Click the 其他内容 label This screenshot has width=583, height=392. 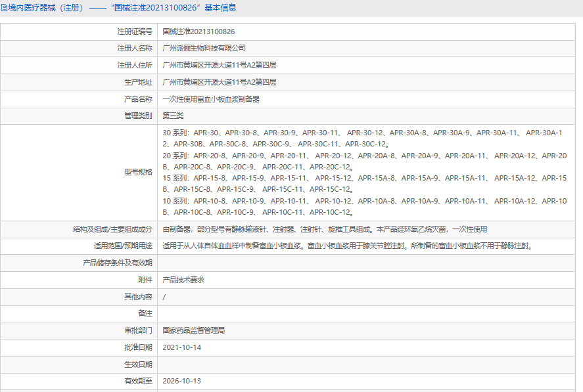point(138,297)
